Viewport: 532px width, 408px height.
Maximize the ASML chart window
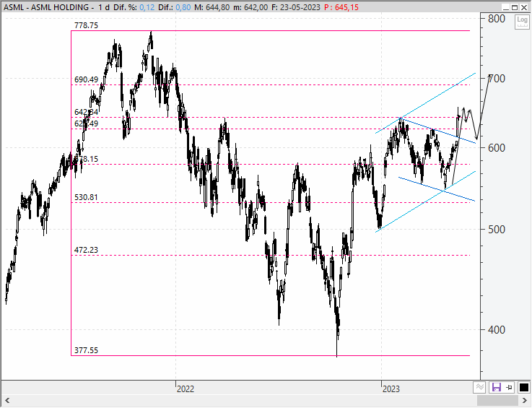pyautogui.click(x=515, y=7)
